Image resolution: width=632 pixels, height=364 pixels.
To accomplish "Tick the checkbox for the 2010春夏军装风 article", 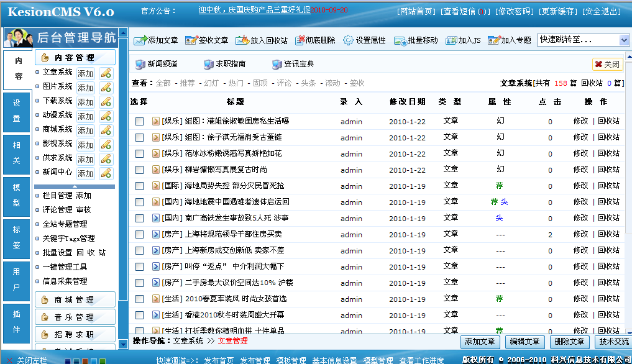I will click(140, 298).
